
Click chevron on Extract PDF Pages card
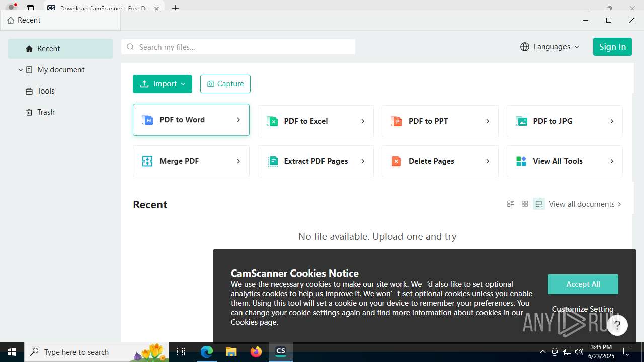tap(363, 161)
